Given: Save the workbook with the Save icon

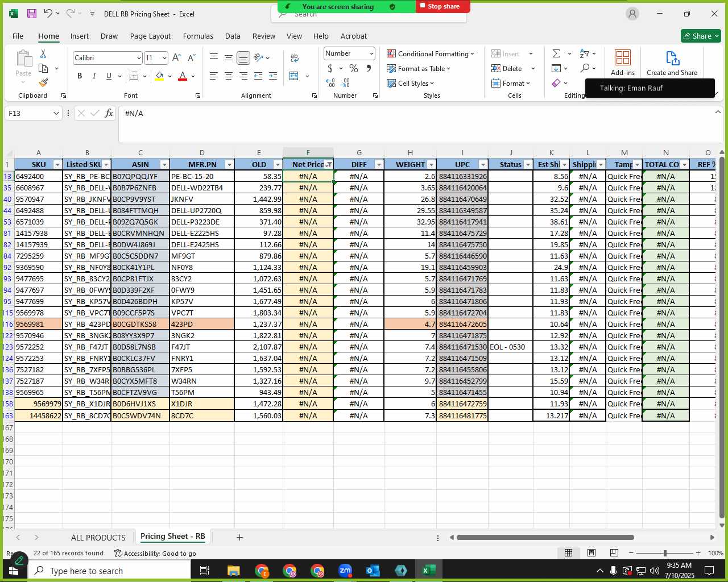Looking at the screenshot, I should coord(32,14).
